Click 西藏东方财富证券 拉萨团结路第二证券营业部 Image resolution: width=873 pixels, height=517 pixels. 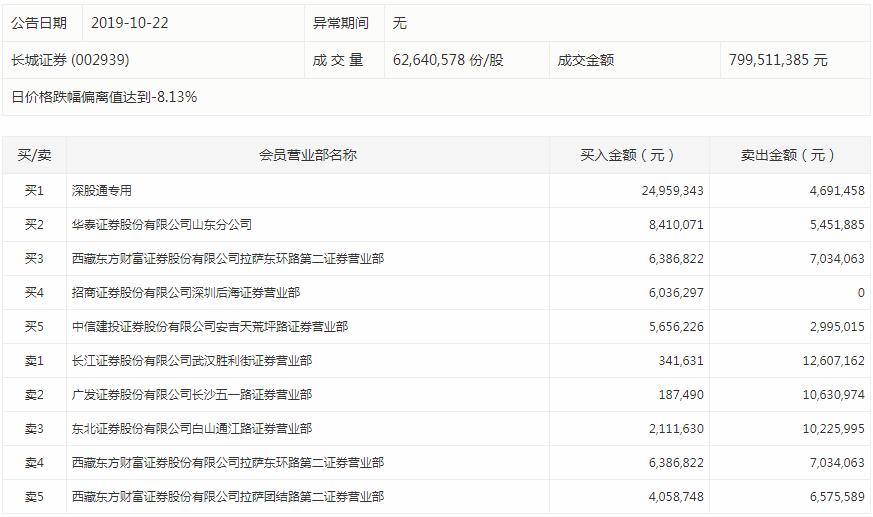point(228,496)
